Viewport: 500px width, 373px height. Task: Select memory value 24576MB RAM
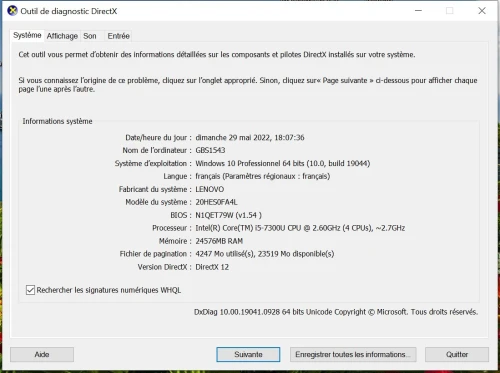(x=219, y=241)
